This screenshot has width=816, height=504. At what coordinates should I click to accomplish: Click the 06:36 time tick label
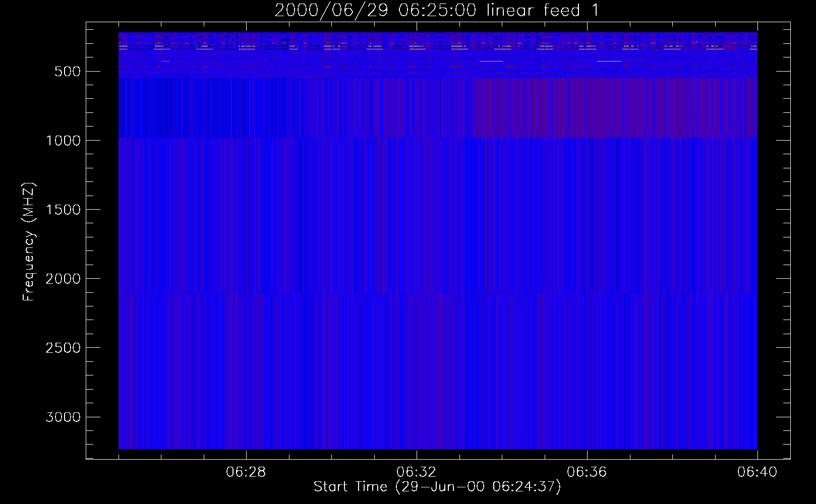click(x=587, y=472)
